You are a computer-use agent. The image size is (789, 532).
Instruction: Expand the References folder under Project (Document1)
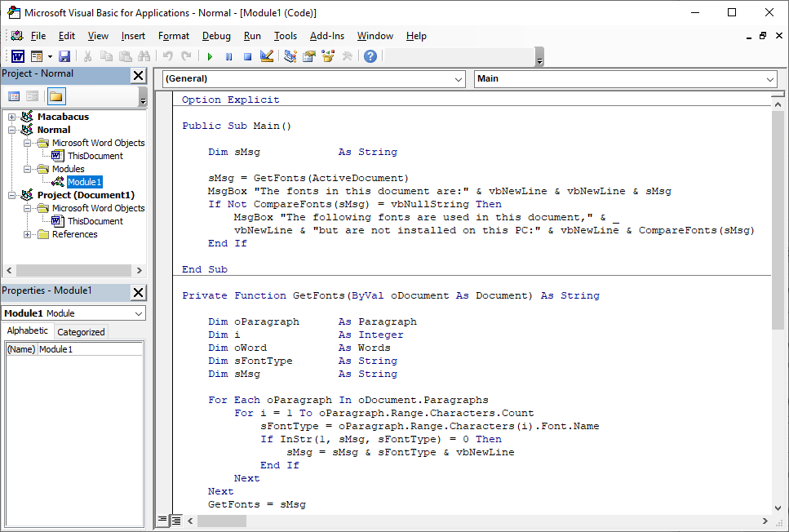(x=27, y=234)
